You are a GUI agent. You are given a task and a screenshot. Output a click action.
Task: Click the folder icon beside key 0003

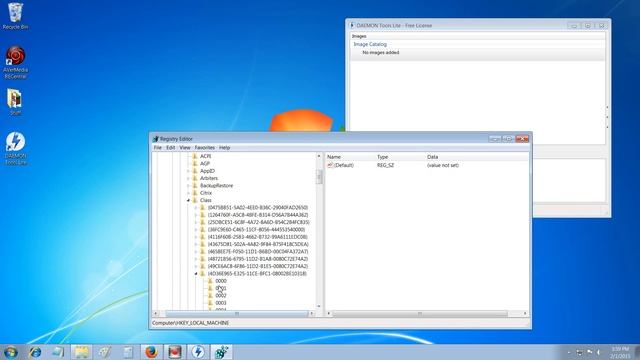(x=210, y=303)
